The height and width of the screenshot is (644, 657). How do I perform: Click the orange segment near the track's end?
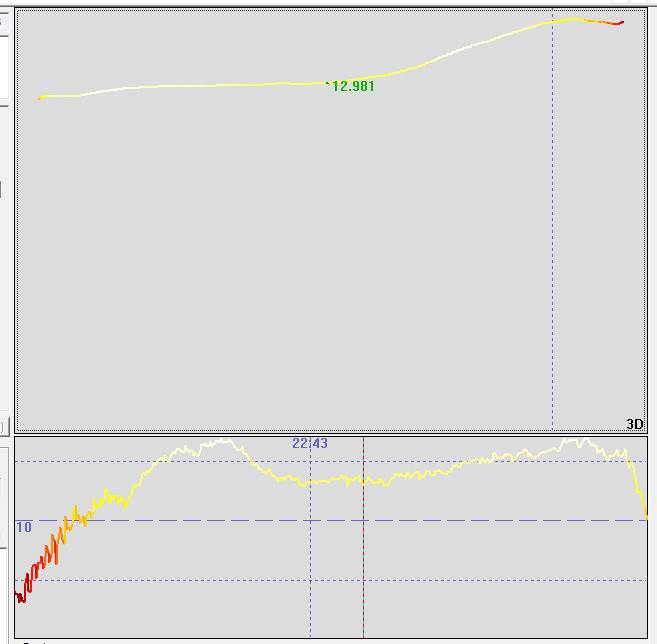603,21
